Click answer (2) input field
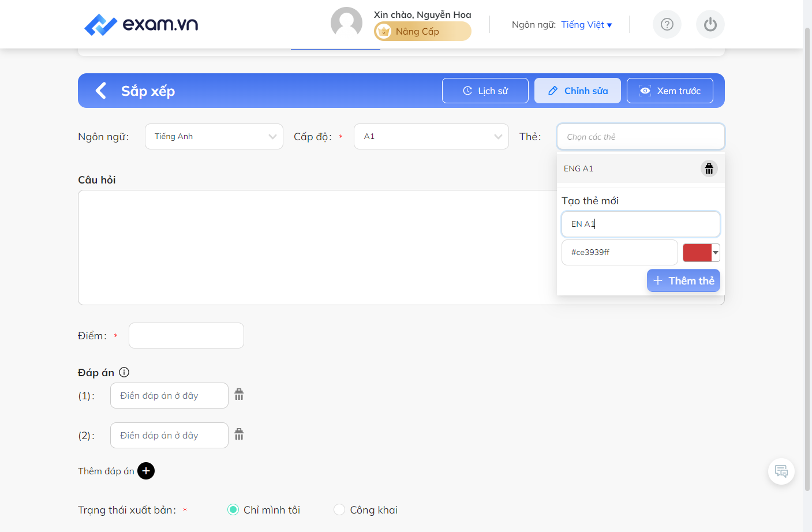Image resolution: width=812 pixels, height=532 pixels. [x=169, y=435]
